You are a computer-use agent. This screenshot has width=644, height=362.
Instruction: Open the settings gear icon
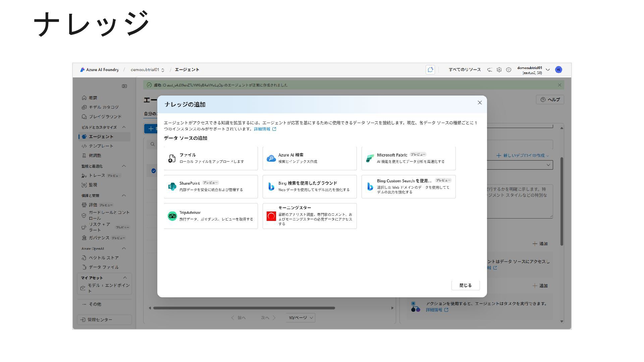pyautogui.click(x=499, y=70)
